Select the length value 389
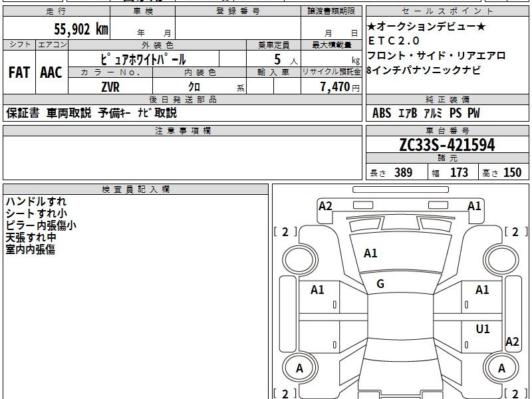This screenshot has height=399, width=532. (404, 172)
